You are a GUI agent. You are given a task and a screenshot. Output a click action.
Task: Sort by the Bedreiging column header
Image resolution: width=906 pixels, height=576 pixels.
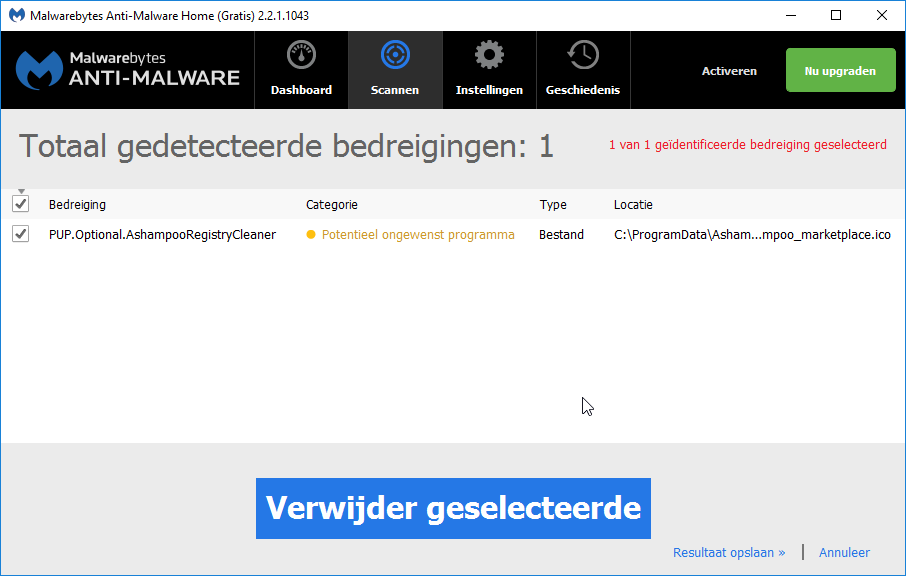point(77,204)
